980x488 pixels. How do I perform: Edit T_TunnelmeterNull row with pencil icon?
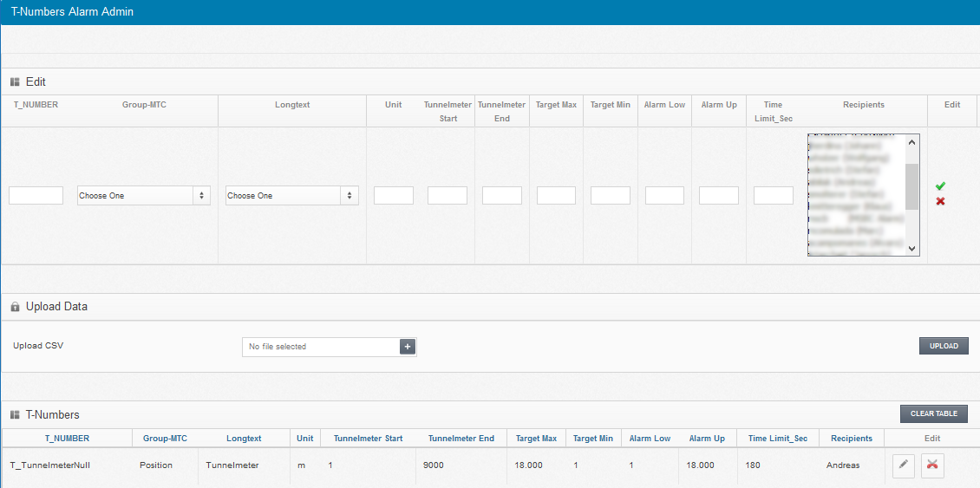(x=904, y=465)
